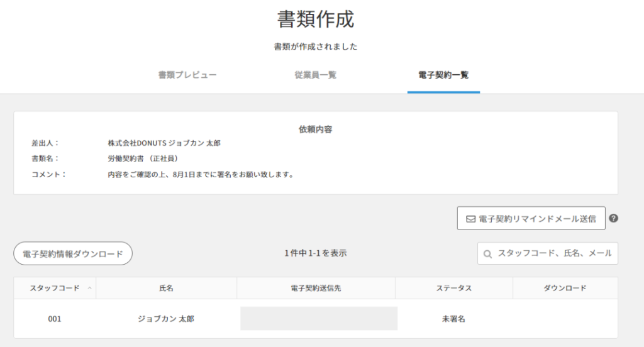Viewport: 644px width, 347px height.
Task: Select the ジョブカン 太郎 name cell
Action: (166, 319)
